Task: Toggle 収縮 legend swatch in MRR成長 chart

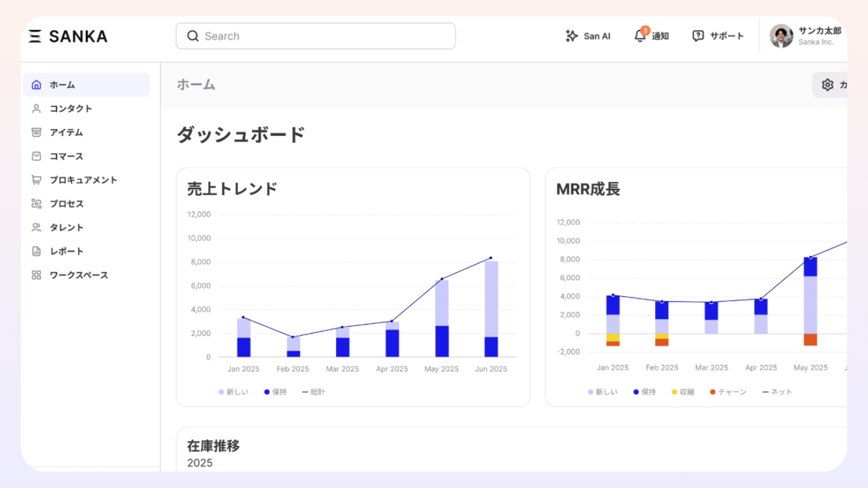Action: 675,392
